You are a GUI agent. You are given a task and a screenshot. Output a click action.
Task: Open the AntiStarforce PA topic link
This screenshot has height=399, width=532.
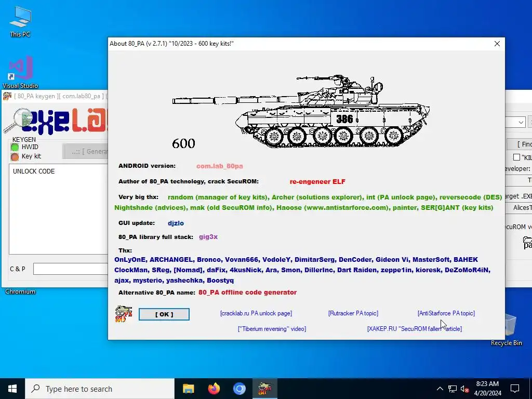pos(446,313)
